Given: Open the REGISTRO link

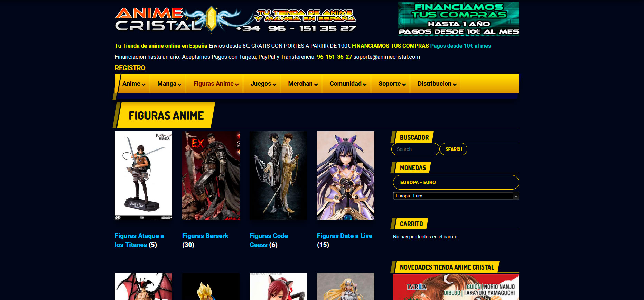Looking at the screenshot, I should click(130, 68).
